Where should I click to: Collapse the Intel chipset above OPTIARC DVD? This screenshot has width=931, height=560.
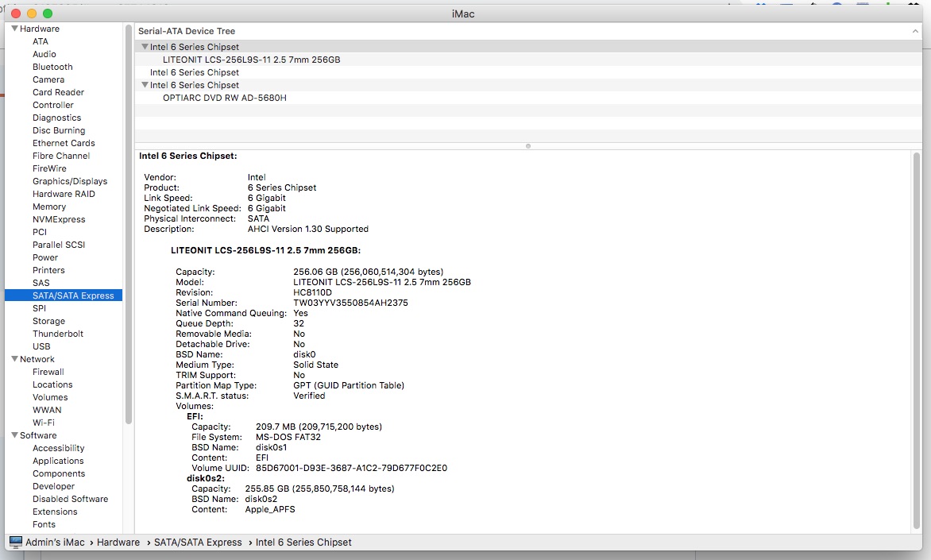[x=145, y=85]
